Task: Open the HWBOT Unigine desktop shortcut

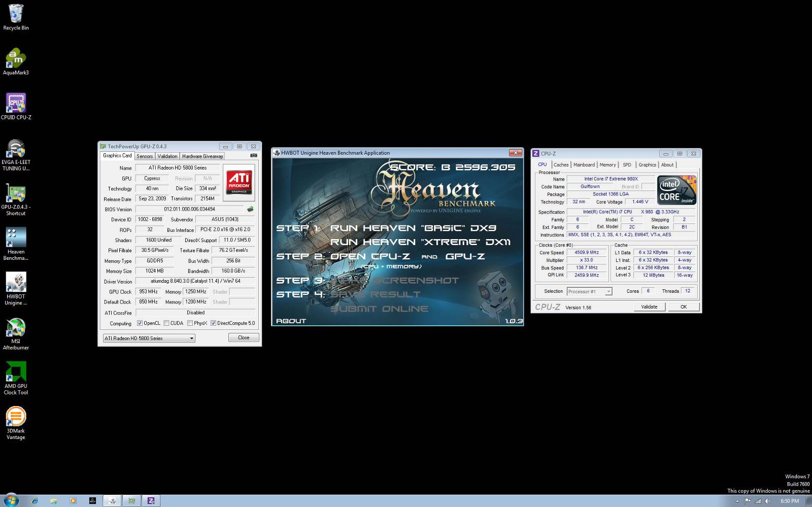Action: coord(16,289)
